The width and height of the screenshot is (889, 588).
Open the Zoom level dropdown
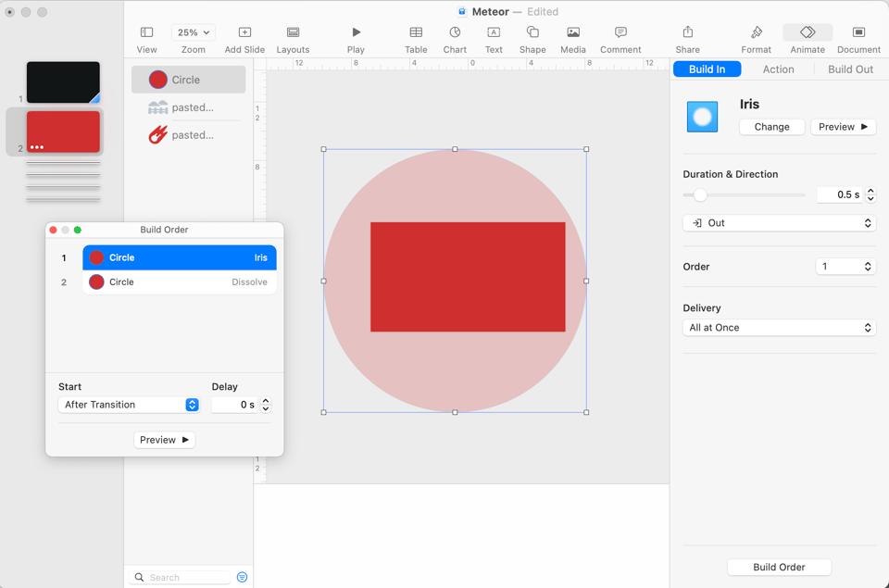coord(192,31)
